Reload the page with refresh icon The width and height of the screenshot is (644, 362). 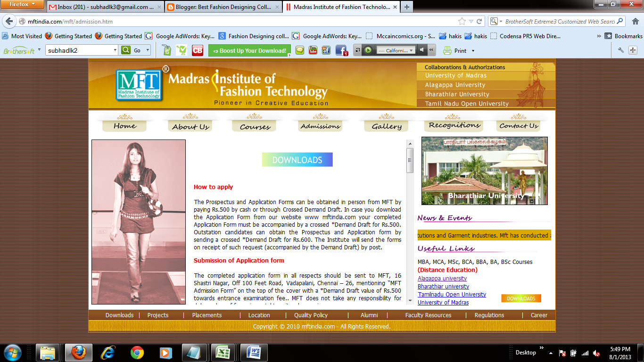[479, 22]
